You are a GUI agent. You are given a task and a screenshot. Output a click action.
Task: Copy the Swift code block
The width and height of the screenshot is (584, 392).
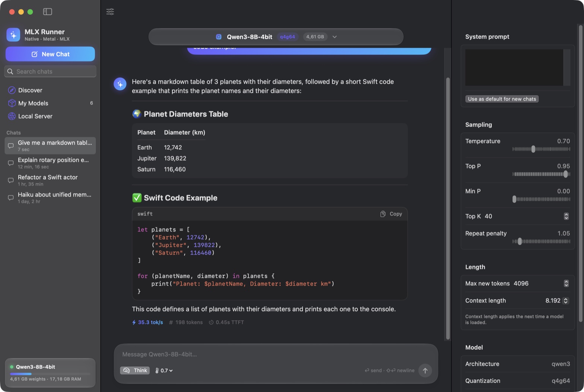pos(391,214)
